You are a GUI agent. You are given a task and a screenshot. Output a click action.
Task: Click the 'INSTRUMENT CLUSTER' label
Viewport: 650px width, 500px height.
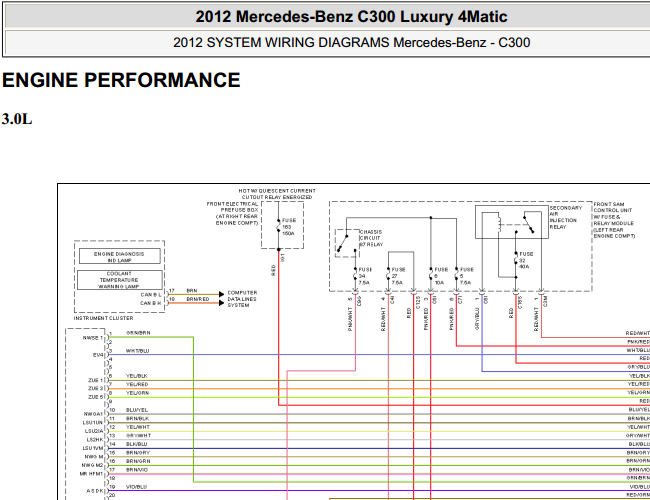[103, 318]
